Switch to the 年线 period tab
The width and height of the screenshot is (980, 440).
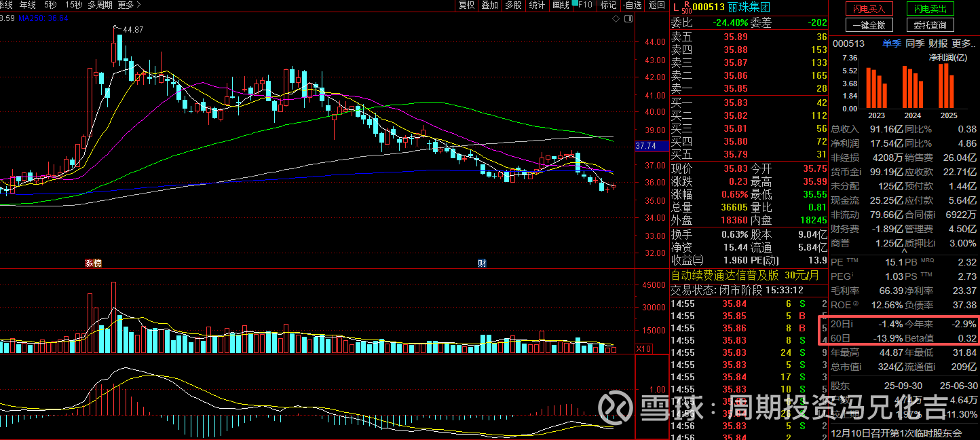click(28, 5)
